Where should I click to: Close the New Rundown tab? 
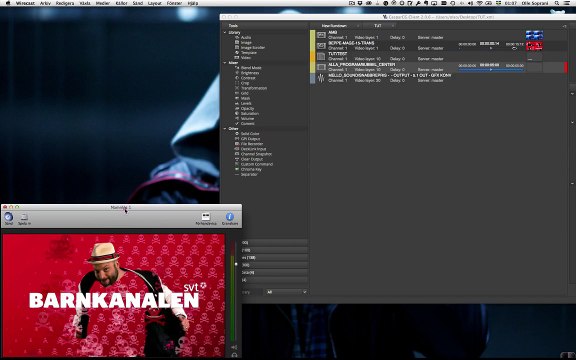358,26
